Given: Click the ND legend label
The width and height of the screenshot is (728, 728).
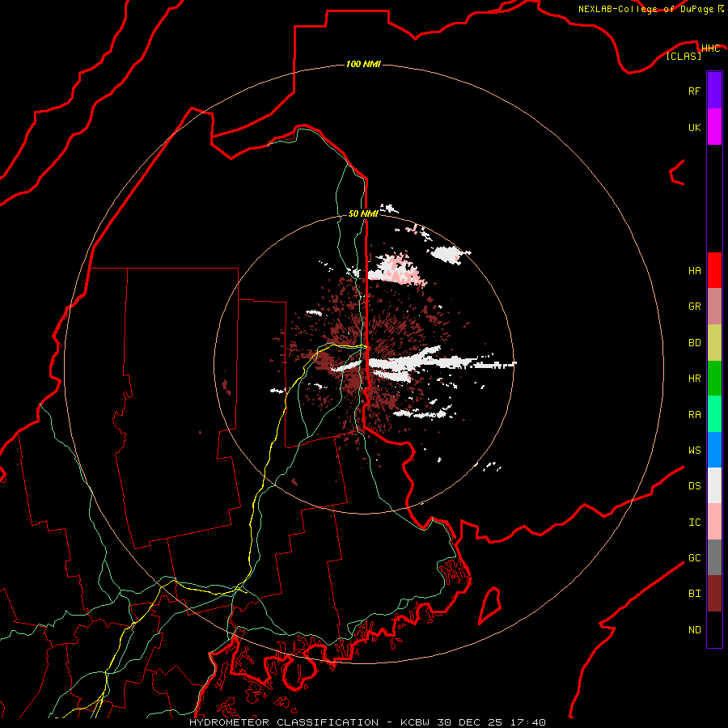Looking at the screenshot, I should point(694,629).
